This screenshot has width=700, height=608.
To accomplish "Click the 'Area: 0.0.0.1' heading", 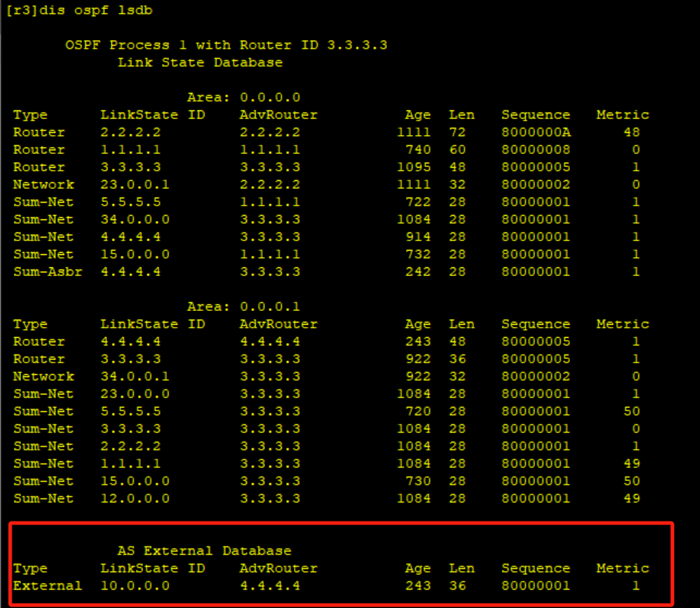I will pyautogui.click(x=244, y=307).
